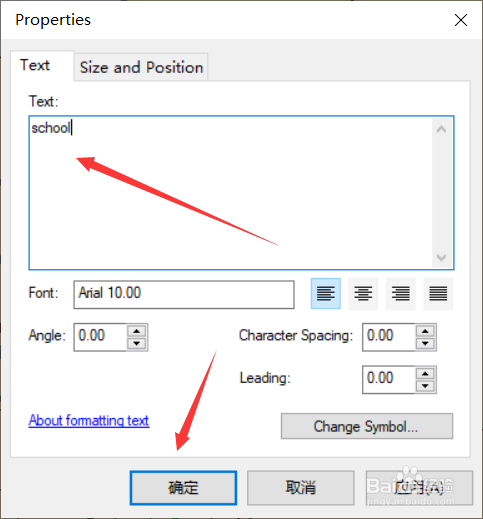Open the Change Symbol dialog
Viewport: 483px width, 519px height.
coord(367,426)
